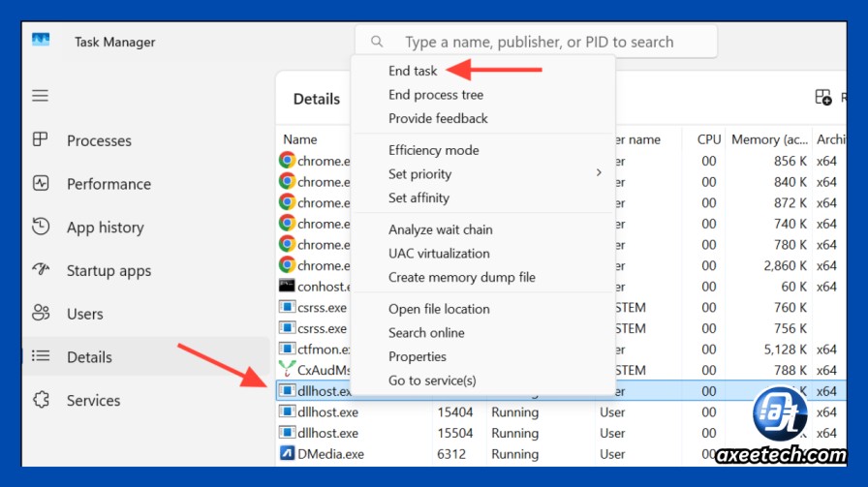Select the CxAudMs process name
This screenshot has height=487, width=868.
click(324, 370)
